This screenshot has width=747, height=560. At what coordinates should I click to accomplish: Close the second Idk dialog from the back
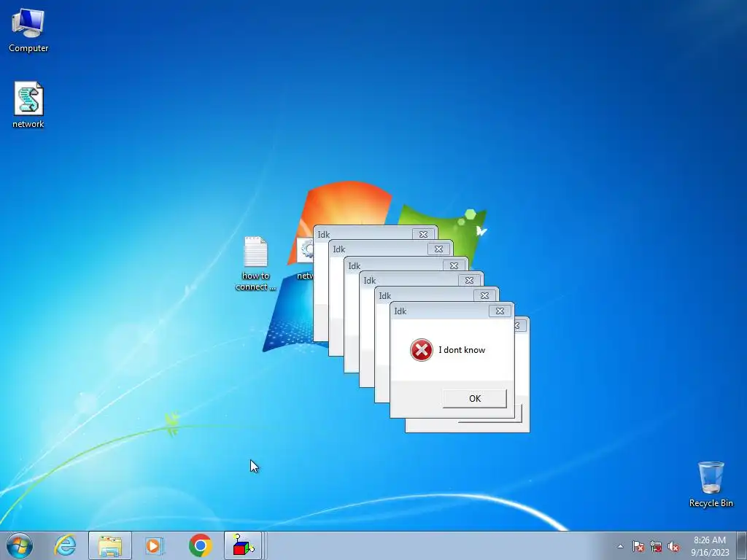(x=438, y=249)
